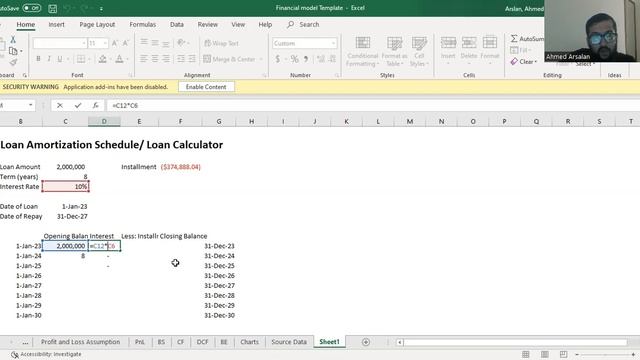The height and width of the screenshot is (360, 640).
Task: Click the Delete cells button
Action: 469,51
